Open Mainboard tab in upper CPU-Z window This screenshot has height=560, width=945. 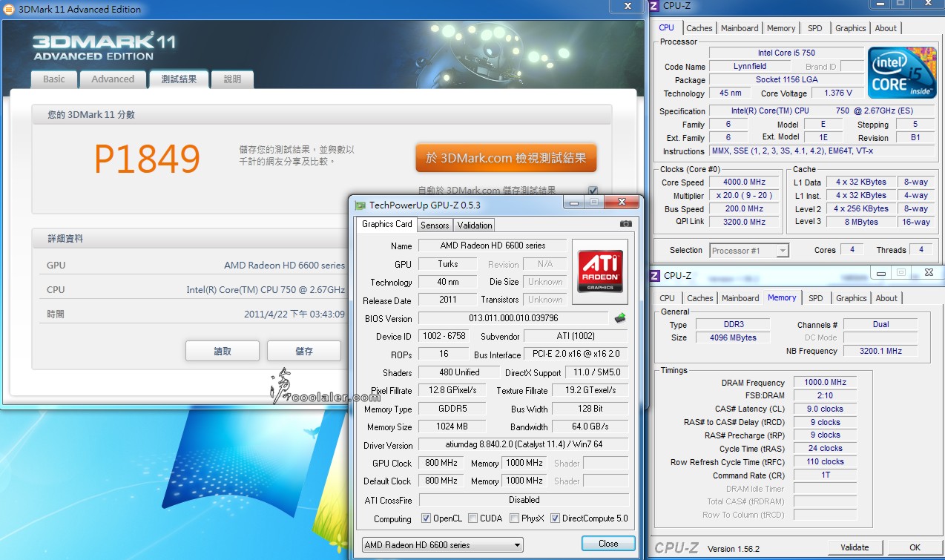click(x=740, y=28)
